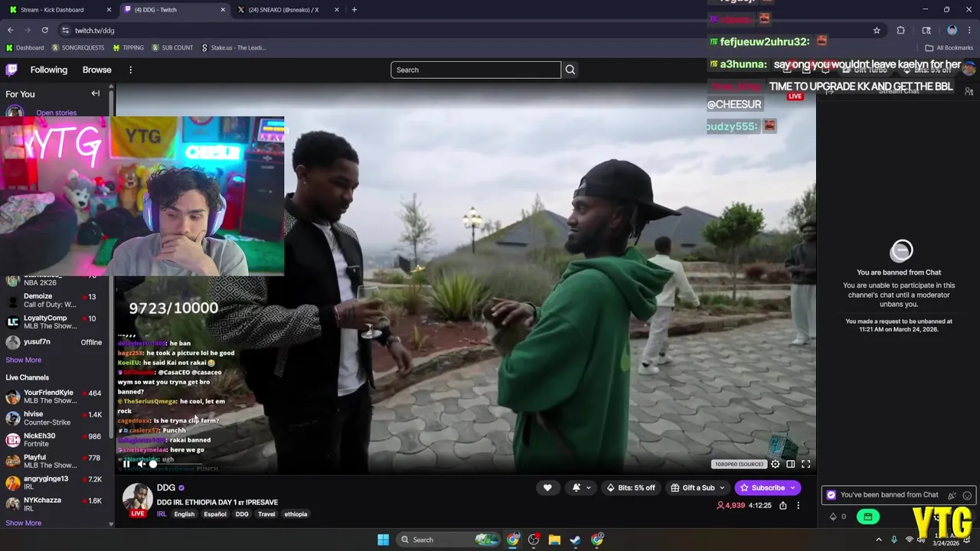The height and width of the screenshot is (551, 980).
Task: Open Steam from taskbar
Action: [x=575, y=540]
